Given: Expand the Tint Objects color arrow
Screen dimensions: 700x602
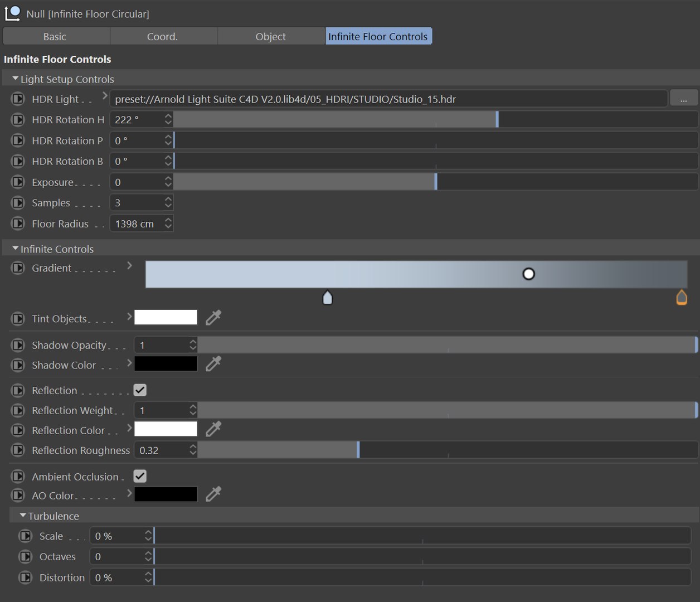Looking at the screenshot, I should 129,316.
